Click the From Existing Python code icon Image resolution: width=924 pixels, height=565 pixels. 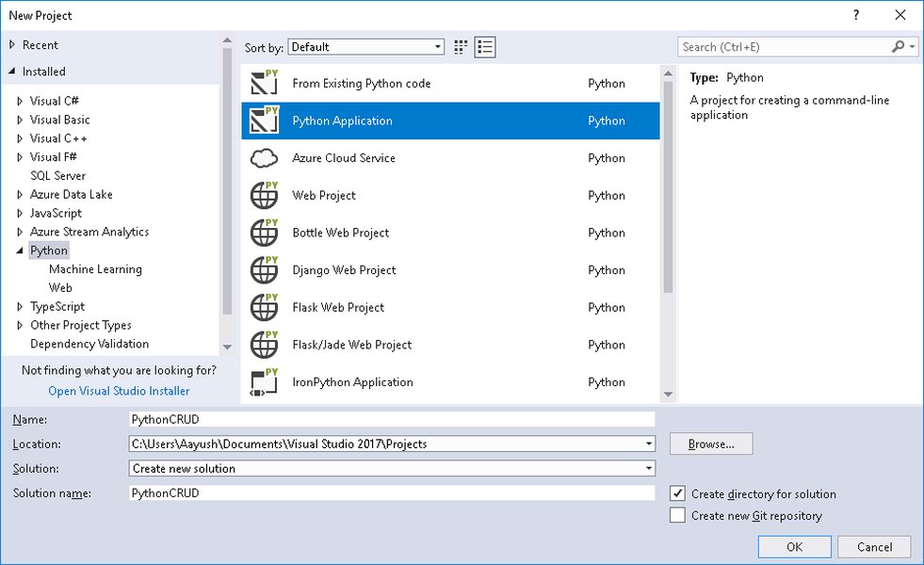(x=264, y=83)
